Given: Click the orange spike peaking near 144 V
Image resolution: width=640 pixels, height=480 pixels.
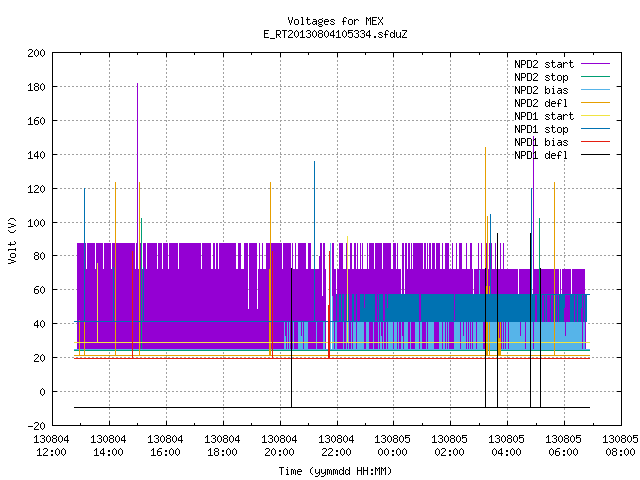Looking at the screenshot, I should [x=485, y=208].
